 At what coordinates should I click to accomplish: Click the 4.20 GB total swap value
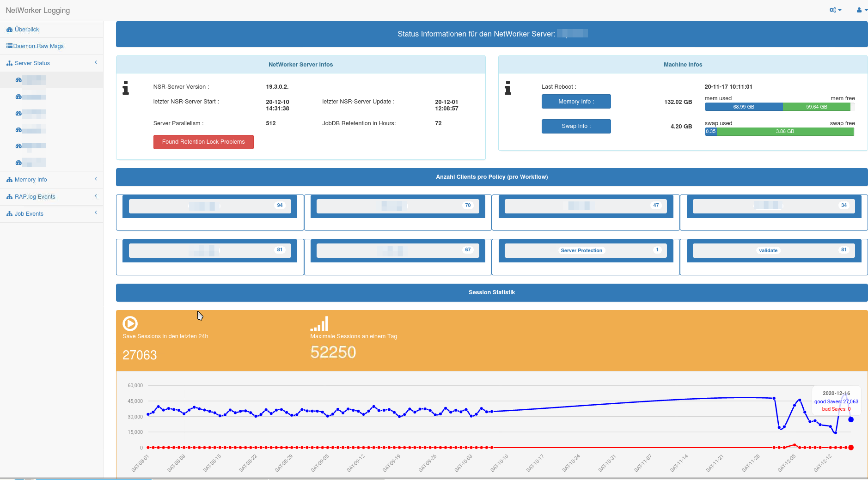681,127
